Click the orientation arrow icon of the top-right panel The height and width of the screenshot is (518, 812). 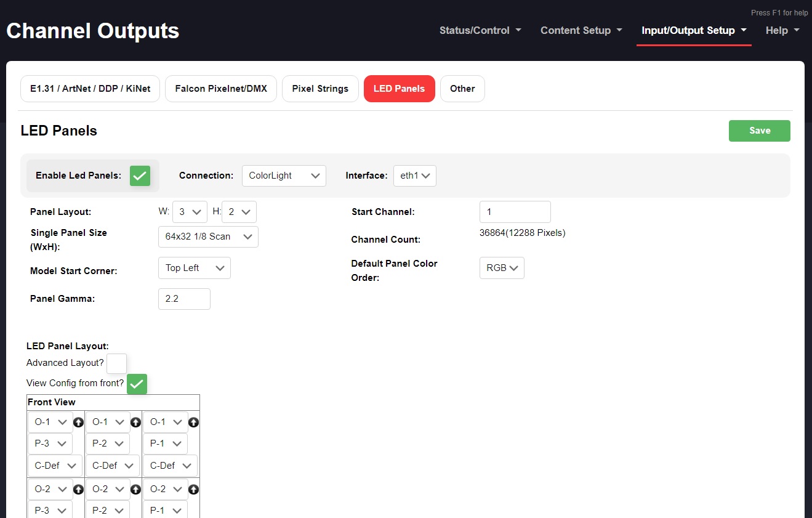[x=193, y=423]
